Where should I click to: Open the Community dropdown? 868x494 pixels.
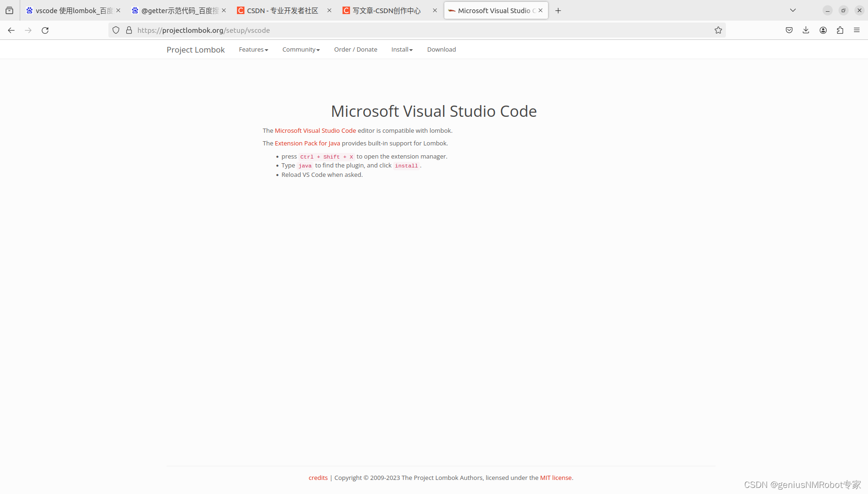click(301, 49)
